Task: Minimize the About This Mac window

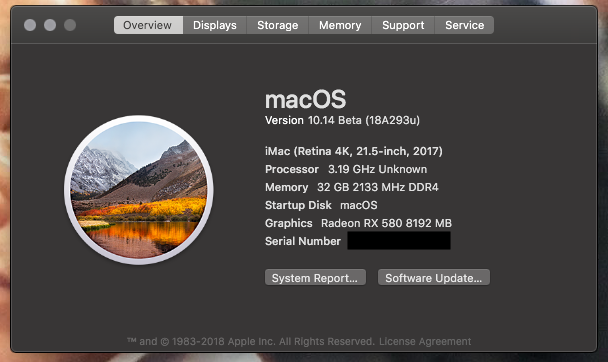Action: point(50,25)
